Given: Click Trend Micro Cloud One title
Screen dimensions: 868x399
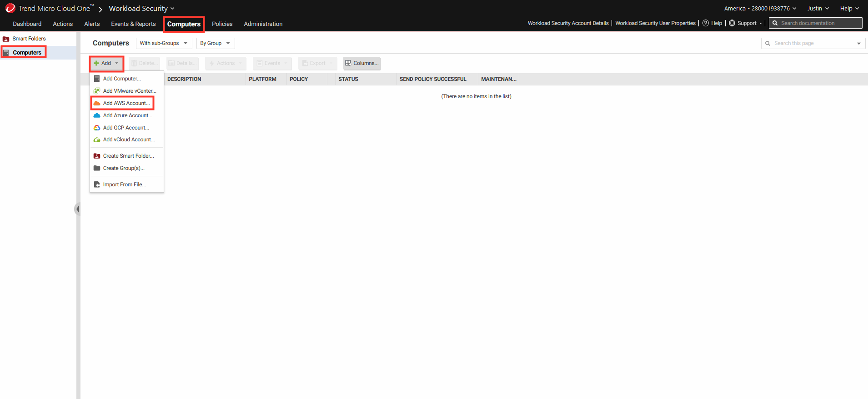Looking at the screenshot, I should point(55,9).
